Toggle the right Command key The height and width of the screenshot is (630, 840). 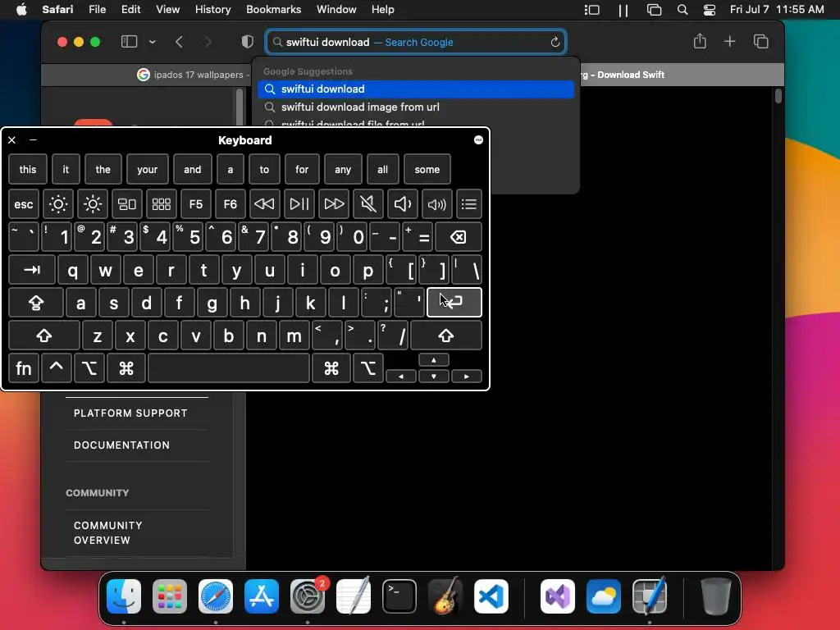pyautogui.click(x=331, y=368)
